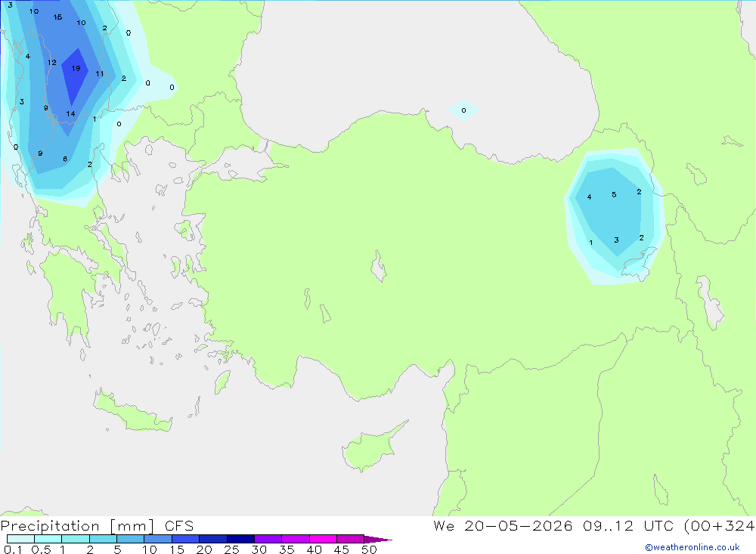Click the above-50 mm arrow tip of legend

point(377,540)
